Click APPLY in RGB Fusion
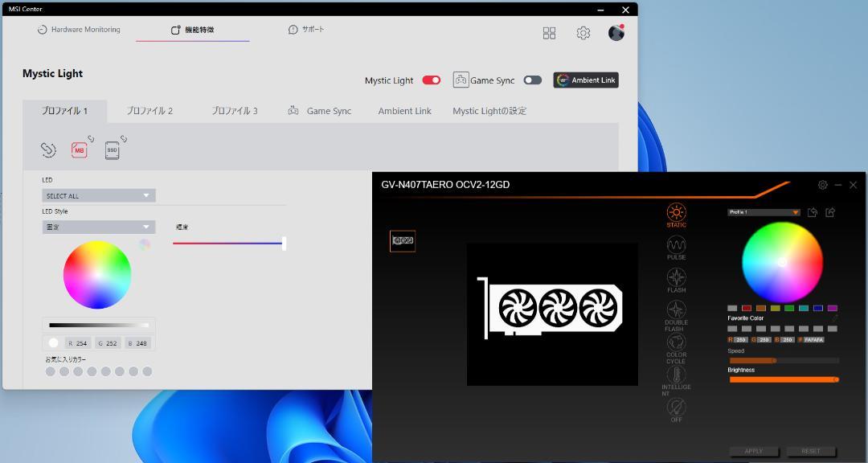The width and height of the screenshot is (868, 463). 753,451
